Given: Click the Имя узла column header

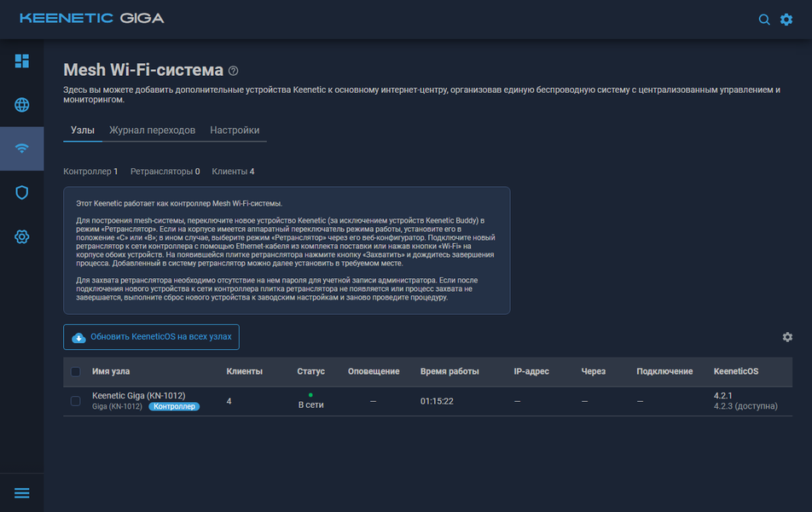Looking at the screenshot, I should (x=111, y=371).
